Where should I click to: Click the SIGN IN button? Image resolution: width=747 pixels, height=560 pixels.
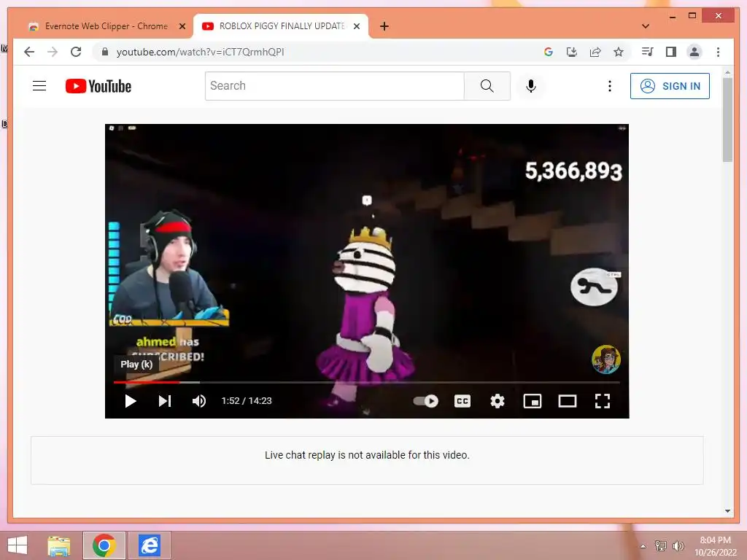pos(670,86)
